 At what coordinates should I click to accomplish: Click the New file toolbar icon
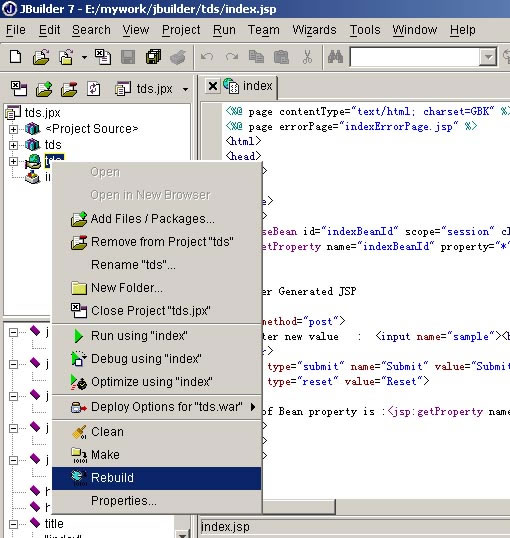click(x=15, y=57)
